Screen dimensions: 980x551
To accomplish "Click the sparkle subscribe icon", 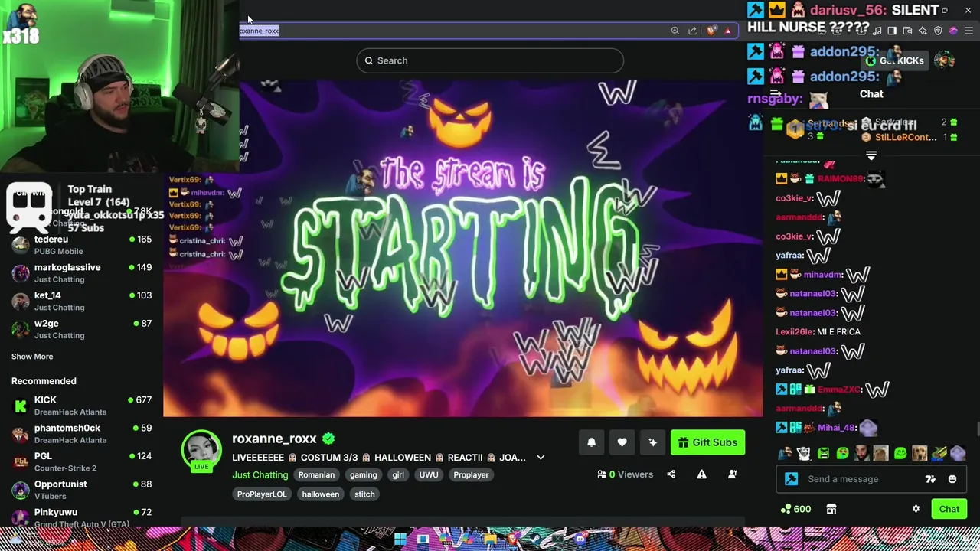I will point(652,442).
